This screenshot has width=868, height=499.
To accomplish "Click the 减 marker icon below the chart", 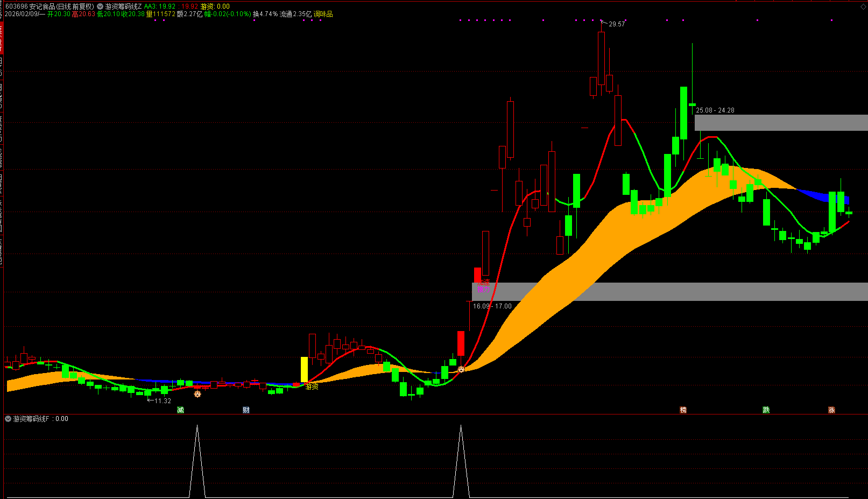I will coord(180,410).
